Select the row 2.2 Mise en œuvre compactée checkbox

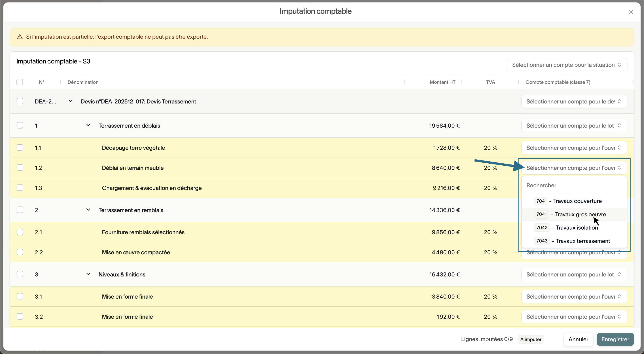click(x=20, y=252)
